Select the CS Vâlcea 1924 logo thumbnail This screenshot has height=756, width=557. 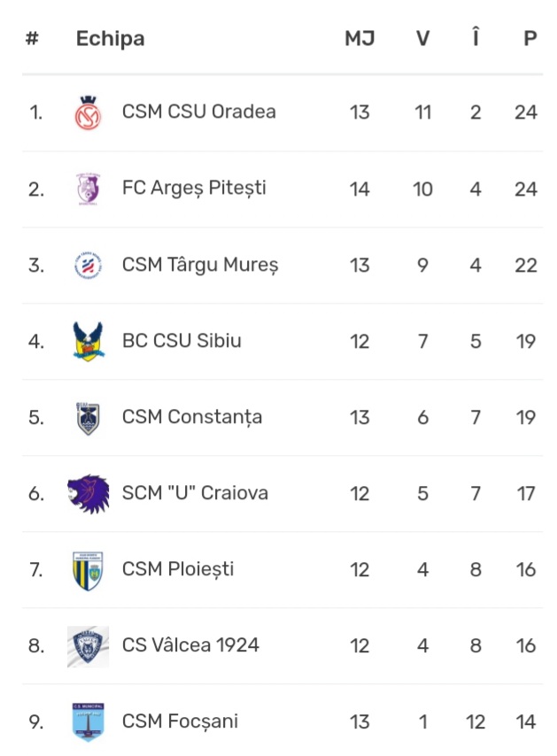tap(89, 646)
